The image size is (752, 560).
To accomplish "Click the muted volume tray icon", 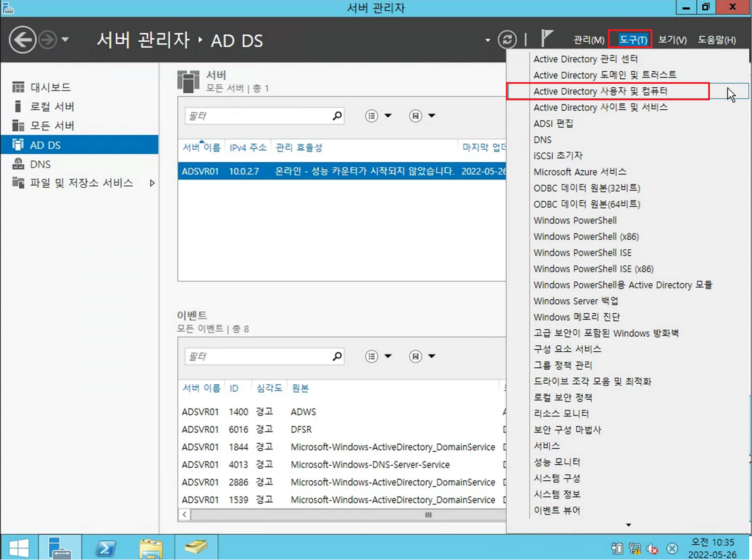I will click(x=652, y=548).
